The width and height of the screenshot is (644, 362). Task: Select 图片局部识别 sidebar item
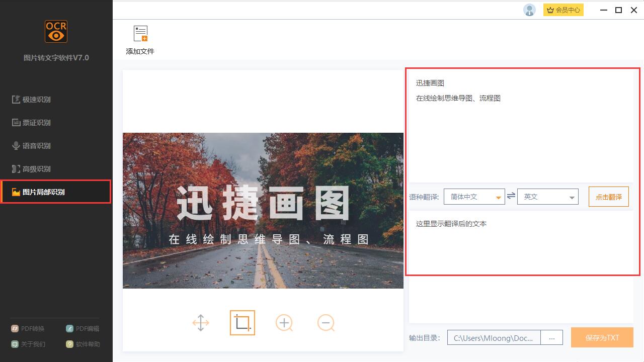tap(55, 192)
